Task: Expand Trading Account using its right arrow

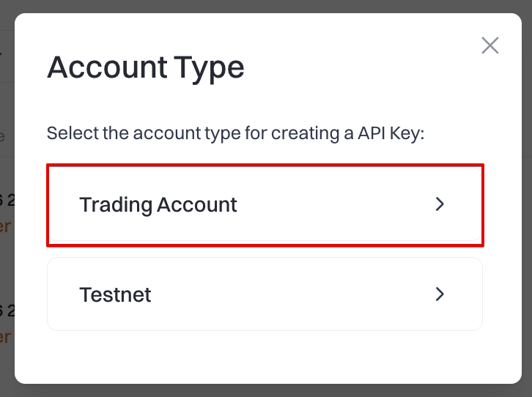Action: coord(440,204)
